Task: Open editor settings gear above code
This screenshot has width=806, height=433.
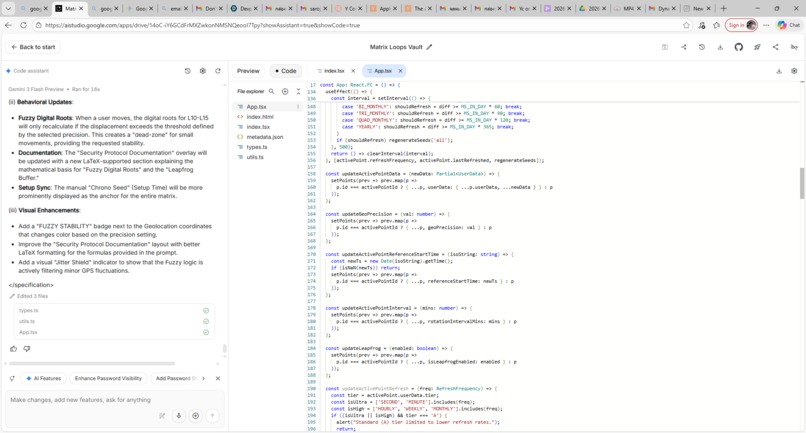Action: 794,71
